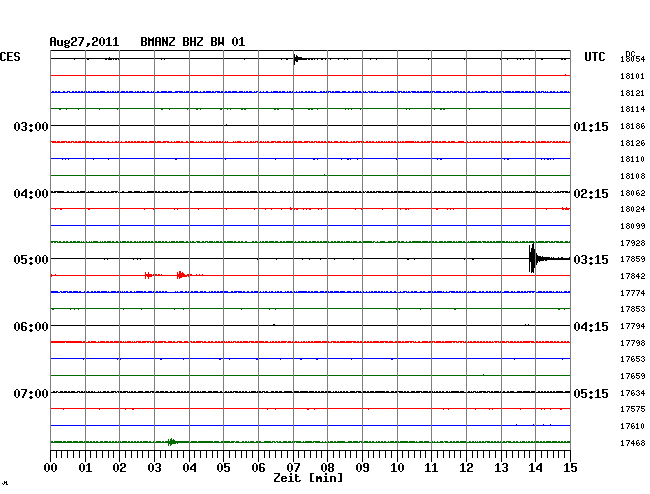Click the x-axis tick label 02
Screen dimensions: 650x494
pyautogui.click(x=119, y=468)
